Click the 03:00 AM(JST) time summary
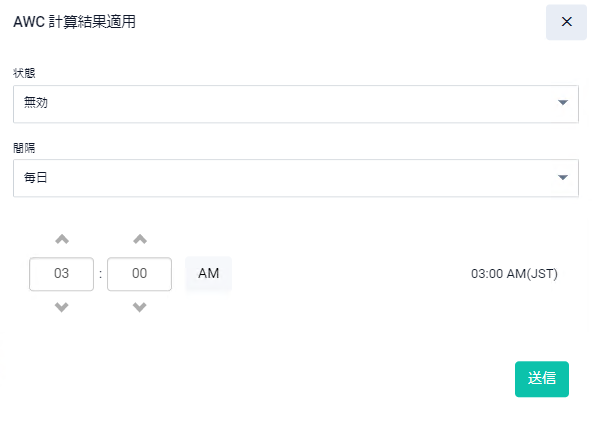Image resolution: width=592 pixels, height=436 pixels. (x=514, y=274)
